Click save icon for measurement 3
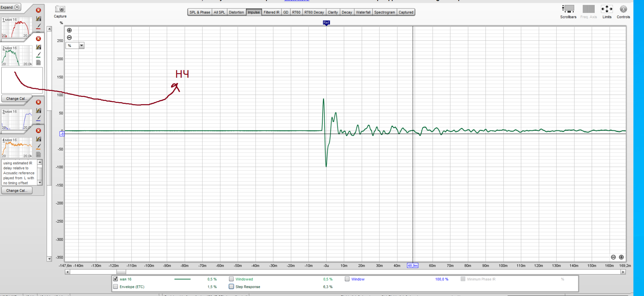This screenshot has width=644, height=296. 39,111
